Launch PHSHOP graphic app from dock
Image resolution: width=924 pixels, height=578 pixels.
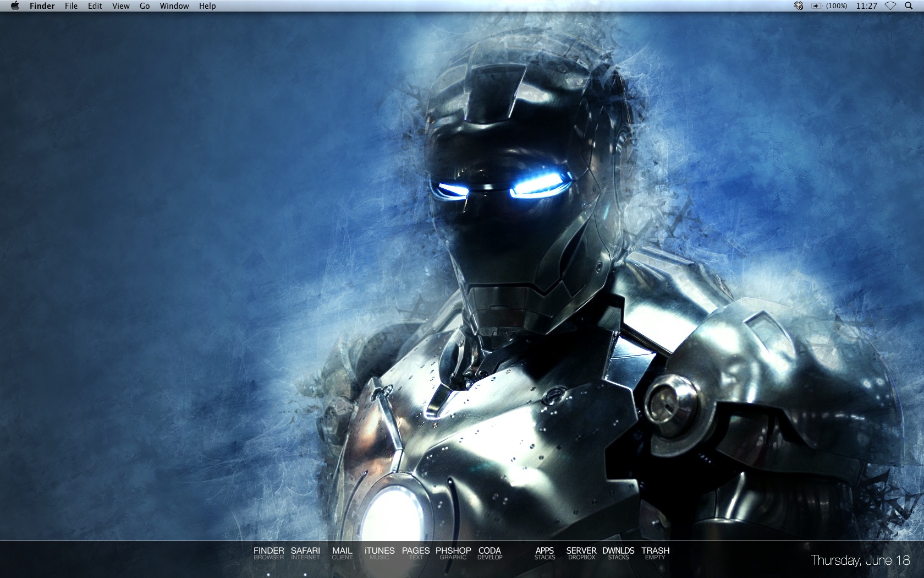(x=453, y=553)
